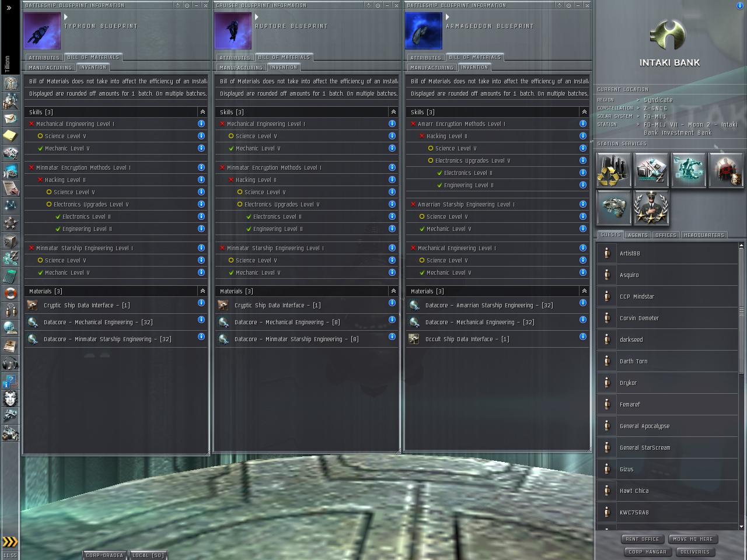The width and height of the screenshot is (747, 560).
Task: Expand the sidebar with the double-arrow button
Action: (x=9, y=8)
